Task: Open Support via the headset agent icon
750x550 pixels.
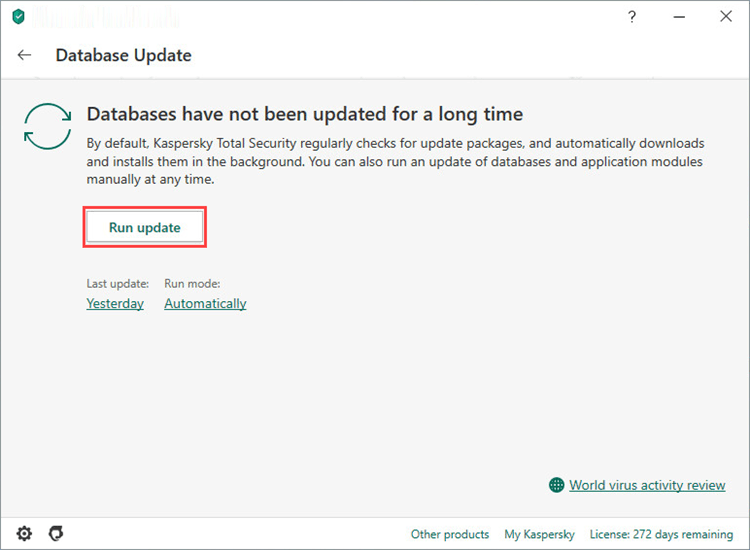Action: point(56,533)
